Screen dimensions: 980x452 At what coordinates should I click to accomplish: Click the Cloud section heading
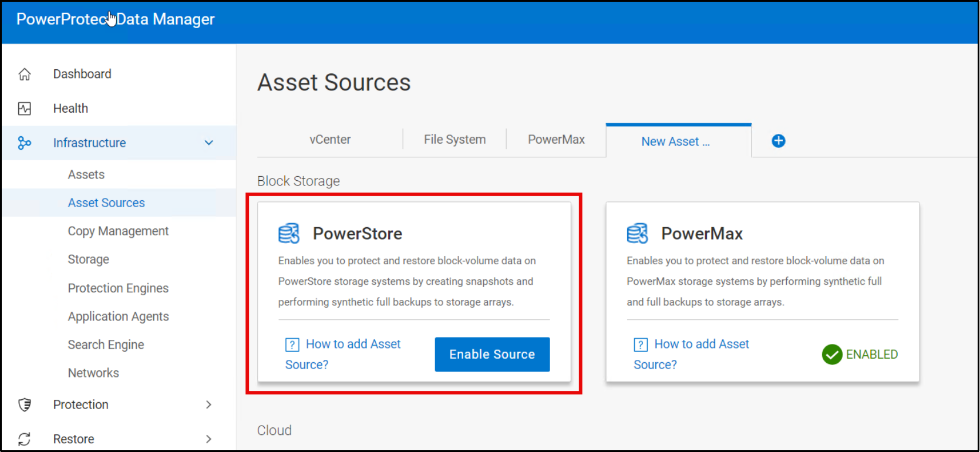click(274, 430)
